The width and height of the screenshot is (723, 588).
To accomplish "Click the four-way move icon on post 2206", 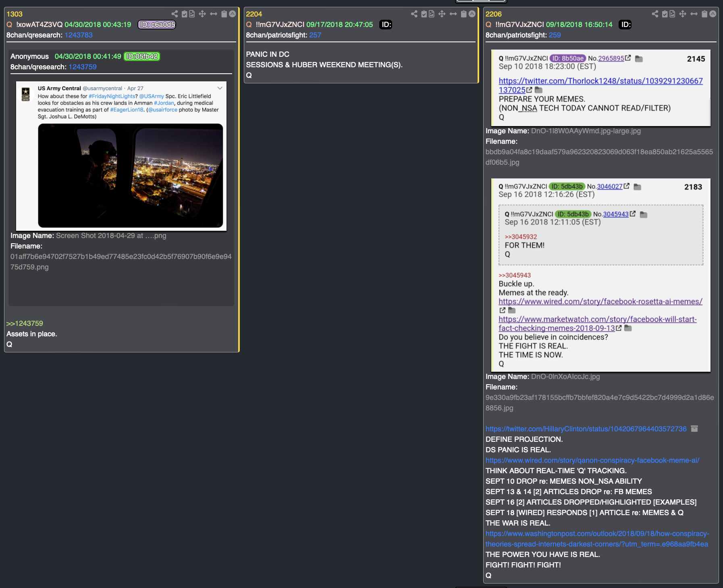I will pyautogui.click(x=683, y=14).
